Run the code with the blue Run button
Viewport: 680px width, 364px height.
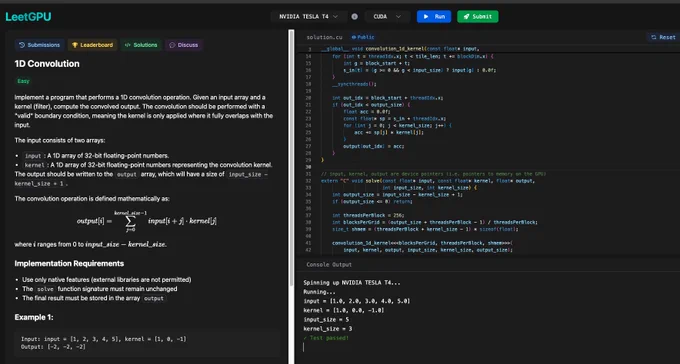(434, 16)
